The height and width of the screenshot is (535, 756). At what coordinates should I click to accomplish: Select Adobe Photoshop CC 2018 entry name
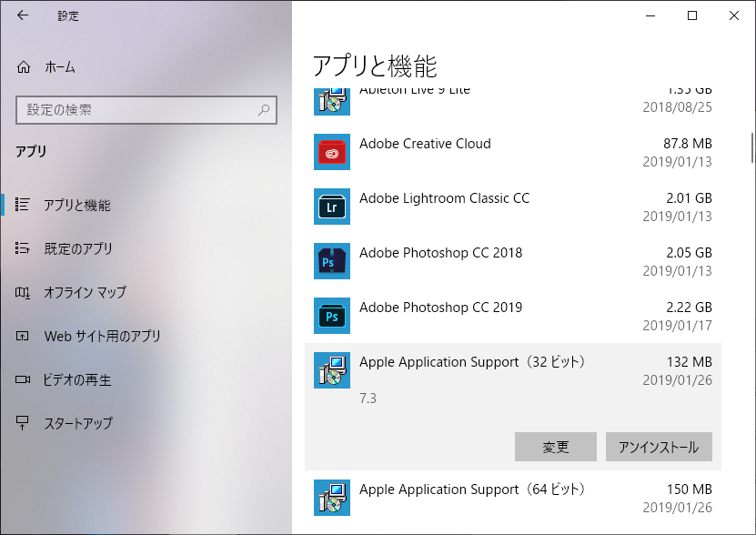[440, 253]
